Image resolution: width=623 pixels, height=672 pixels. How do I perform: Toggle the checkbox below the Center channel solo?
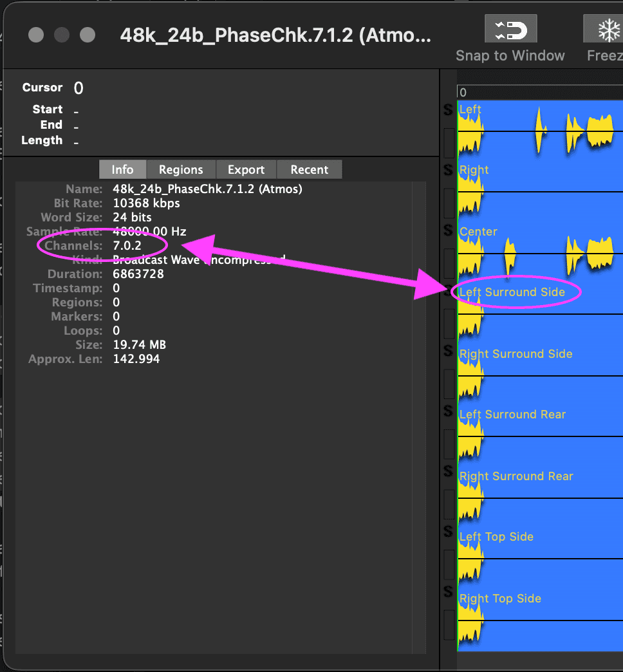pos(447,261)
